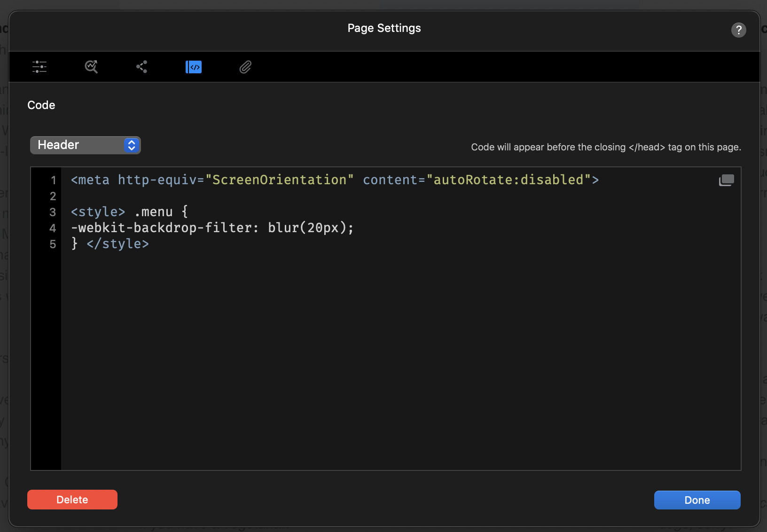Click the stacked windows icon in code editor
Viewport: 767px width, 532px height.
[x=726, y=180]
